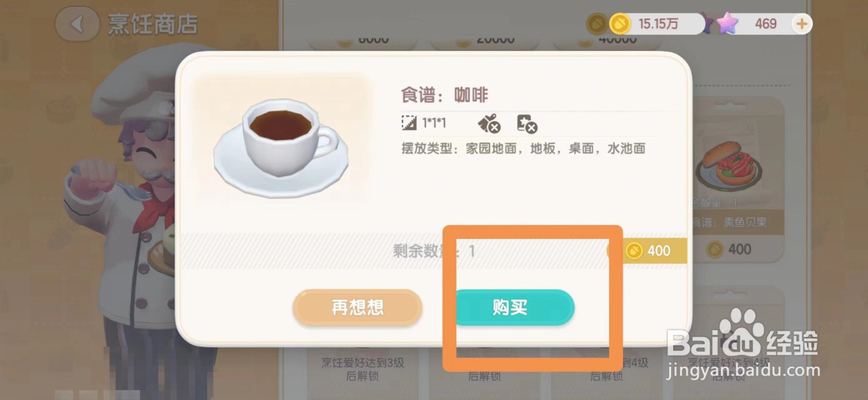Screen dimensions: 868x400
Task: Click the 再想想 cancel button
Action: 358,308
